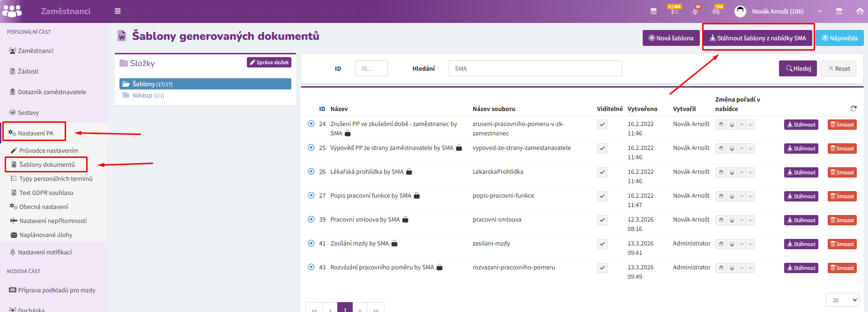Click the home icon in header

(860, 11)
